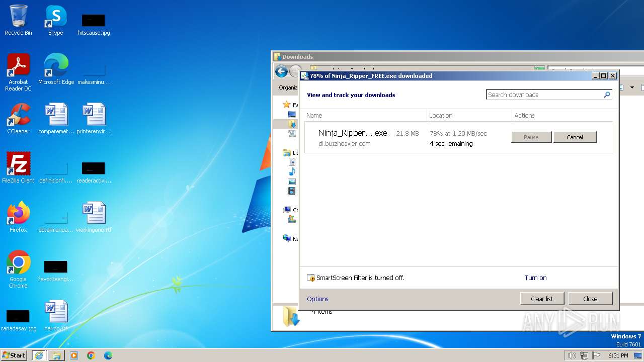
Task: Cancel the Ninja_Ripper download
Action: pos(575,137)
